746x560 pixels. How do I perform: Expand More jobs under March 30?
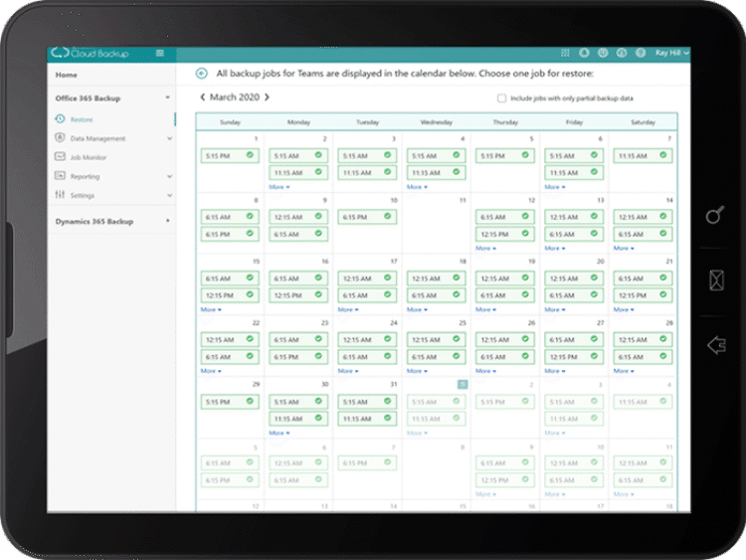tap(280, 433)
